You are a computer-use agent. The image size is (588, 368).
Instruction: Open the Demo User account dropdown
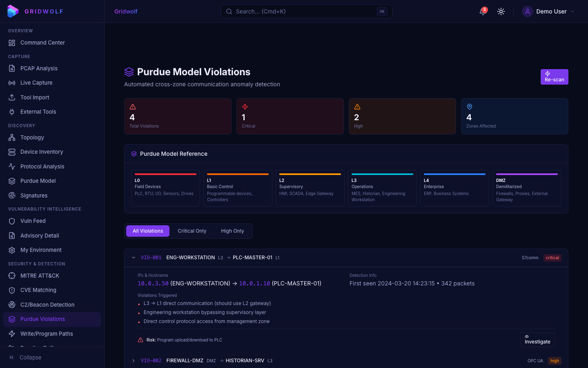click(548, 11)
